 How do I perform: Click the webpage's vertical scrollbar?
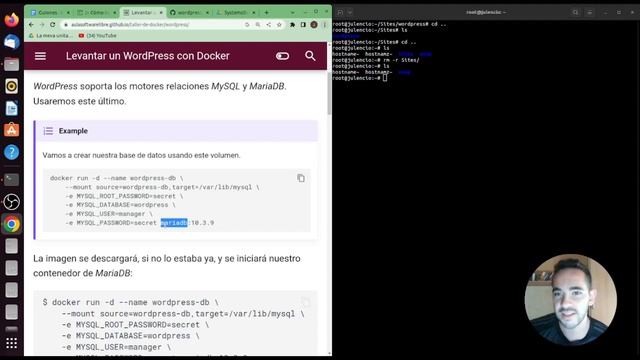click(x=329, y=94)
